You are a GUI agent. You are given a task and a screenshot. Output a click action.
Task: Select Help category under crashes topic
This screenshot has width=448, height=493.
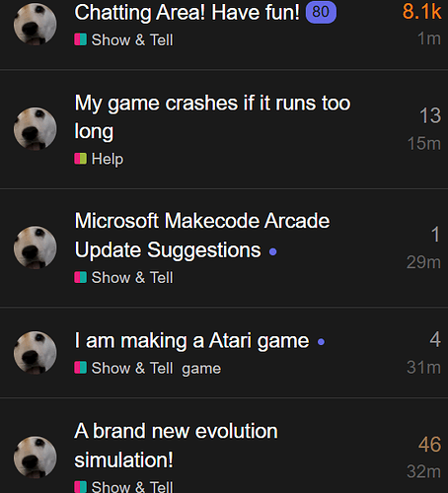[x=99, y=159]
